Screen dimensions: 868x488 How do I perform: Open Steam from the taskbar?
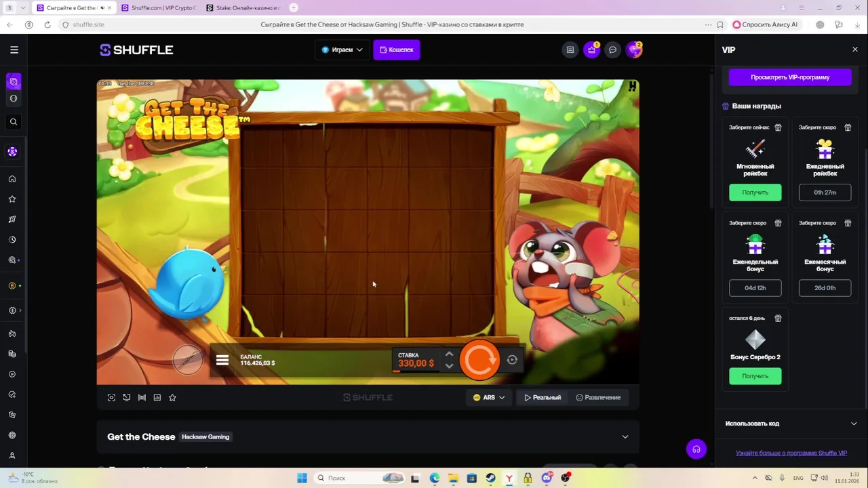[490, 478]
